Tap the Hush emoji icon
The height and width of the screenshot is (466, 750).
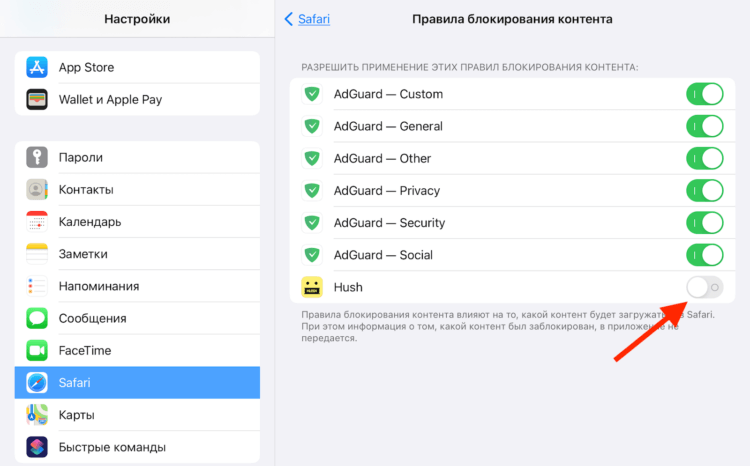pos(312,287)
